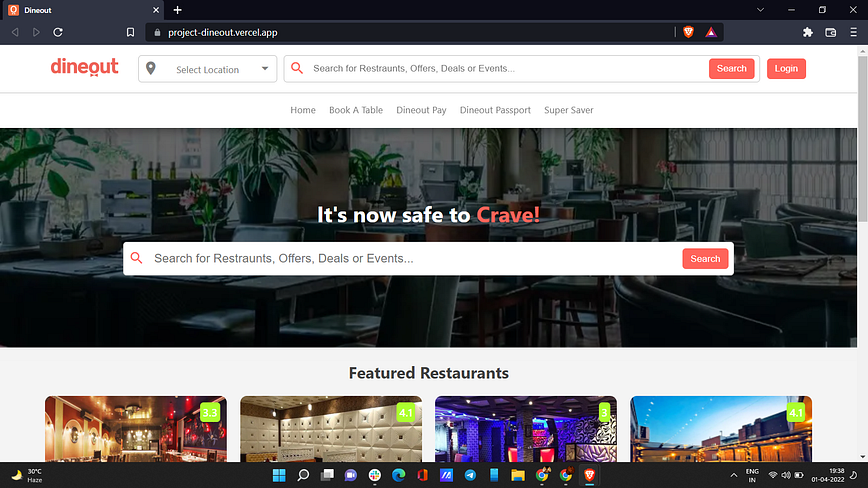Open Dineout Pay nav link

pos(421,110)
